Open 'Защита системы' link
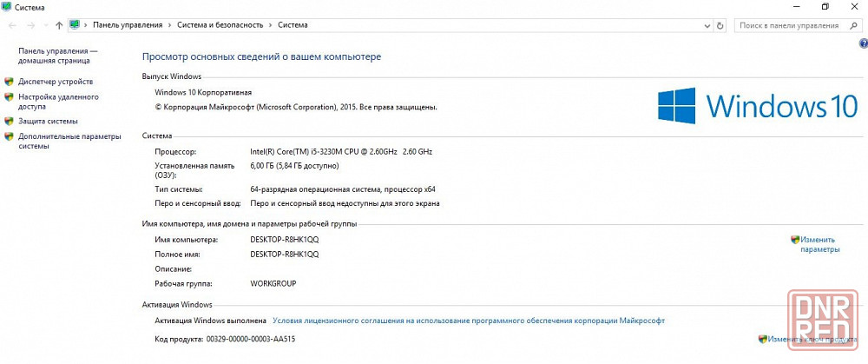868x364 pixels. click(x=48, y=121)
